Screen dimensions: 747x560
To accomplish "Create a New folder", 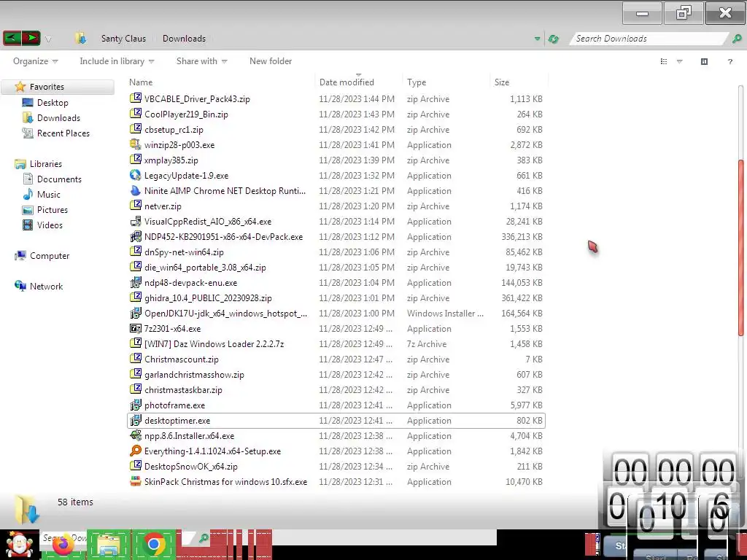I will (271, 61).
